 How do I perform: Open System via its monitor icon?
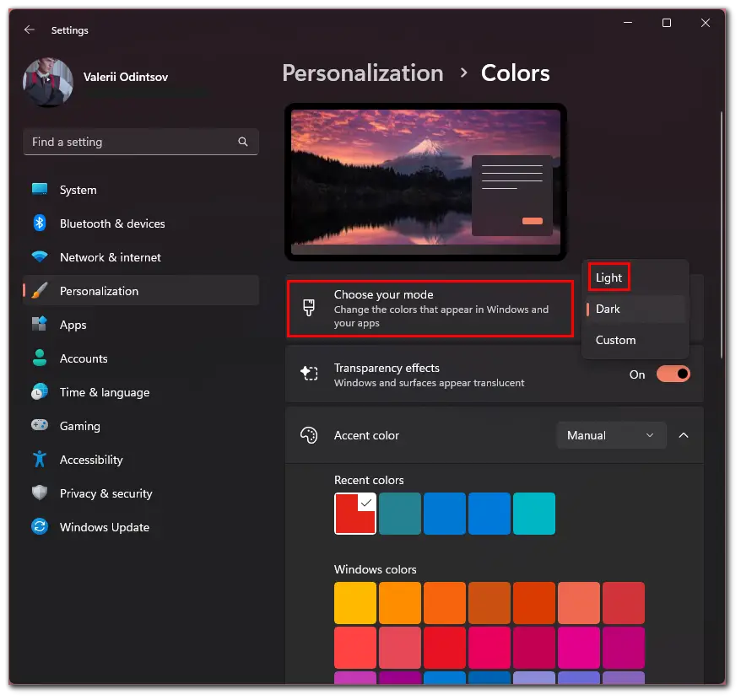click(40, 190)
